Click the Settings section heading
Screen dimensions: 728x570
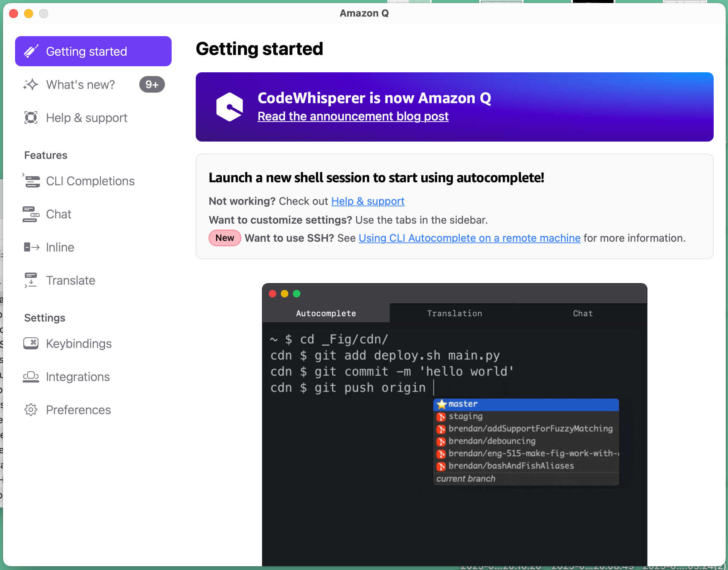click(x=45, y=318)
